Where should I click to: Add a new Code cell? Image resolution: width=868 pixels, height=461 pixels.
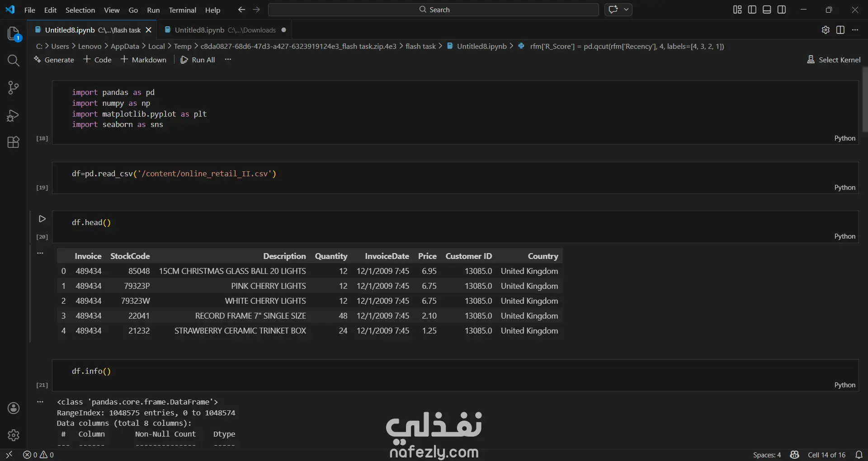click(x=97, y=60)
